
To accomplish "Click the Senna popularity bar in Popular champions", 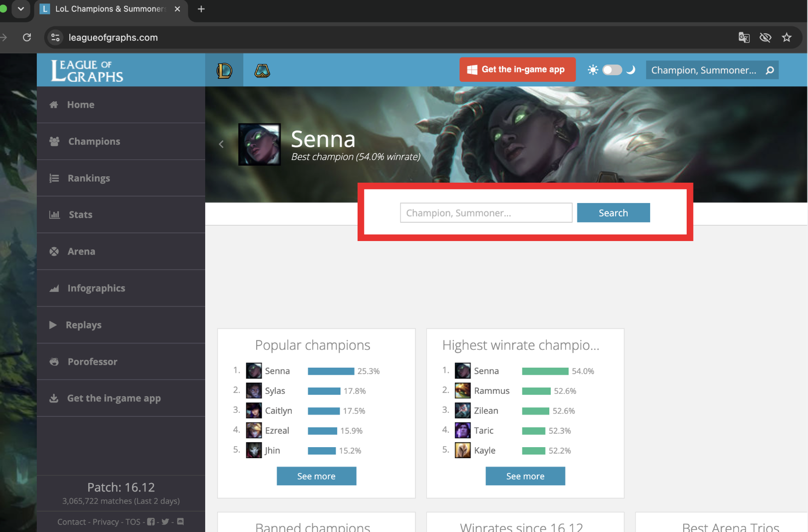I will 331,371.
